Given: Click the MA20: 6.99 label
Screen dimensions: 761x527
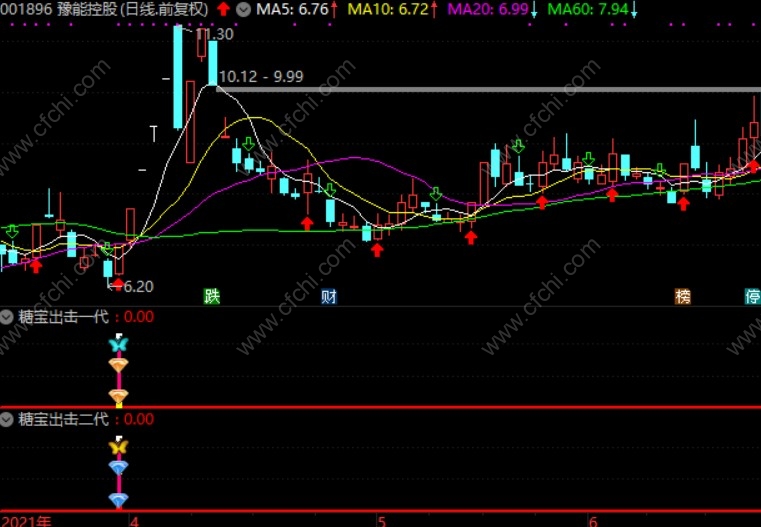Looking at the screenshot, I should coord(488,9).
